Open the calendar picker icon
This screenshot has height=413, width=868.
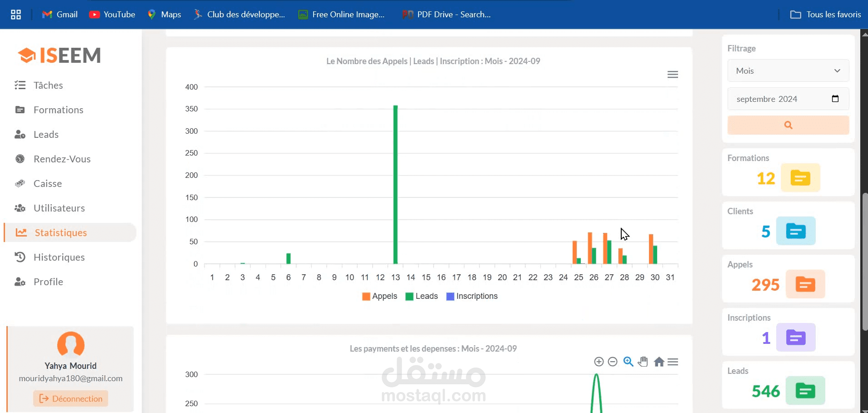click(835, 99)
